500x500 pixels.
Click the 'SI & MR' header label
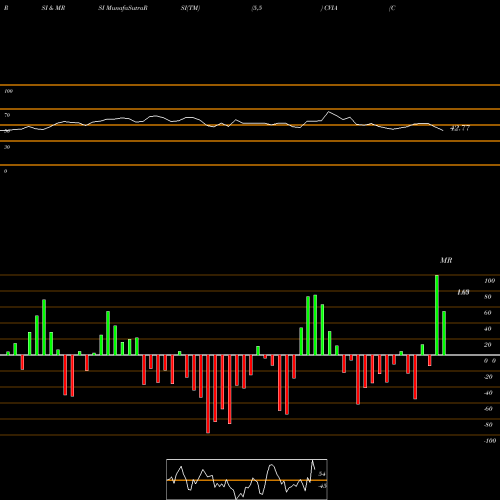(x=53, y=8)
